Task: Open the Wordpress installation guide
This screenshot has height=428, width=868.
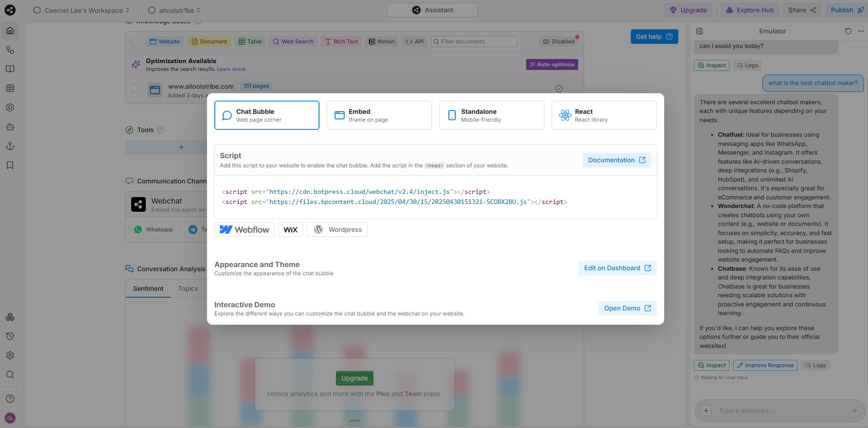Action: pyautogui.click(x=337, y=229)
